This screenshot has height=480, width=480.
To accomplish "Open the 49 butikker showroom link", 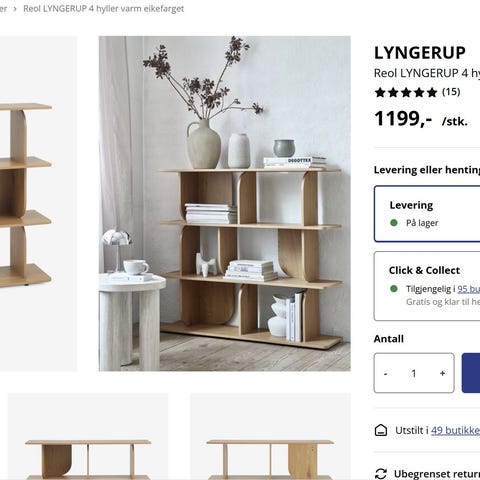I will (455, 430).
